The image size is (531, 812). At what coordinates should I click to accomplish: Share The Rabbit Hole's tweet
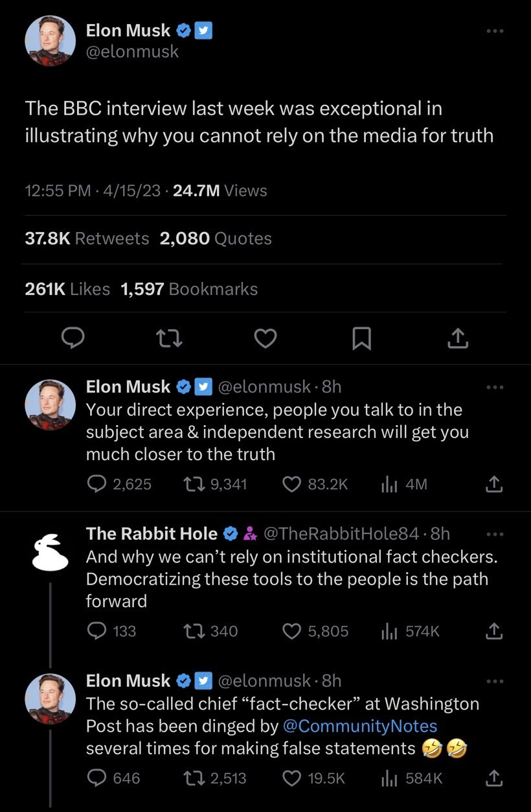pos(493,631)
